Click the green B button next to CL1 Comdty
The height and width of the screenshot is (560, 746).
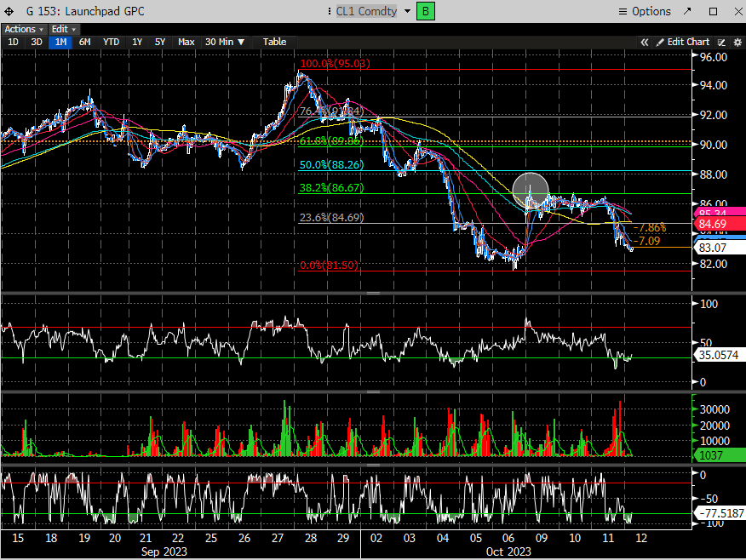(426, 11)
